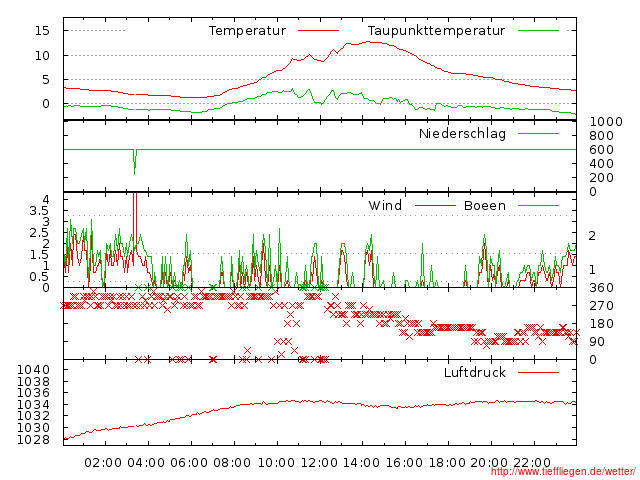Click the 22:00 time axis label

pos(532,463)
